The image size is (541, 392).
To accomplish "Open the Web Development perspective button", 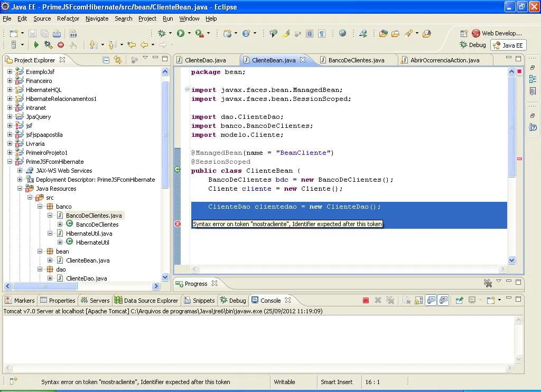I will pos(497,33).
